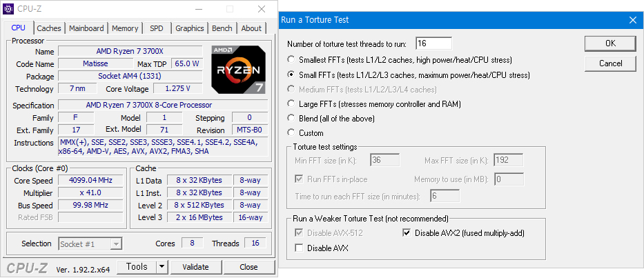644x278 pixels.
Task: Click the Close button in CPU-Z
Action: click(x=249, y=267)
